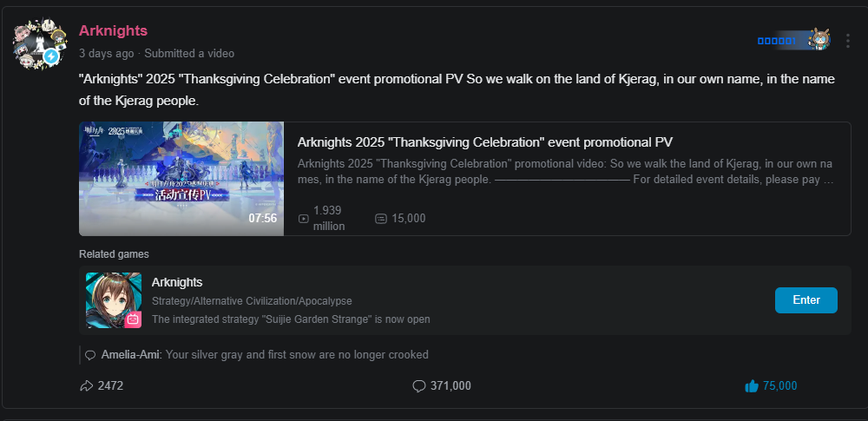
Task: Open the Arknights game cover icon
Action: click(114, 300)
